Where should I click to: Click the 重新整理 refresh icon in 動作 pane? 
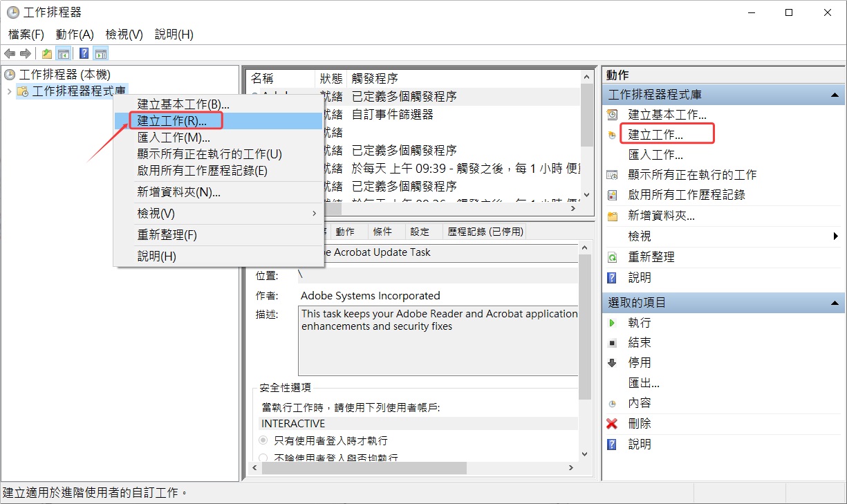point(612,257)
